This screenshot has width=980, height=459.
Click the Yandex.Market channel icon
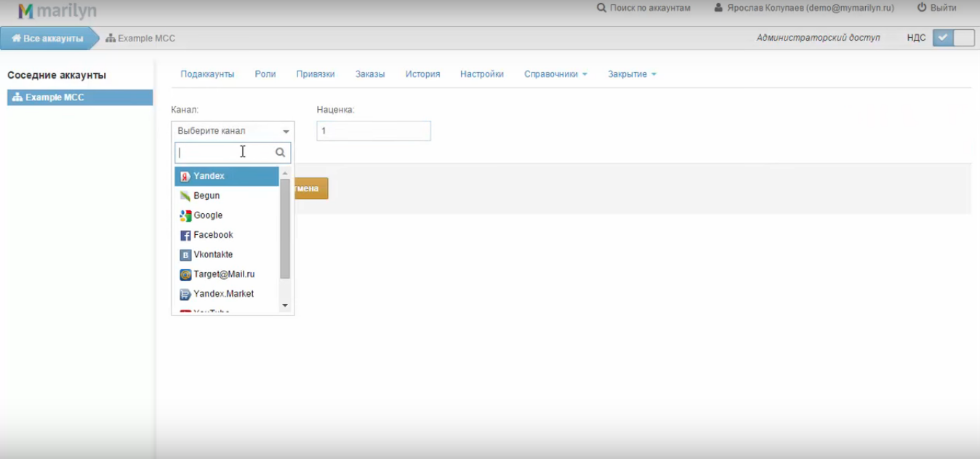coord(185,295)
